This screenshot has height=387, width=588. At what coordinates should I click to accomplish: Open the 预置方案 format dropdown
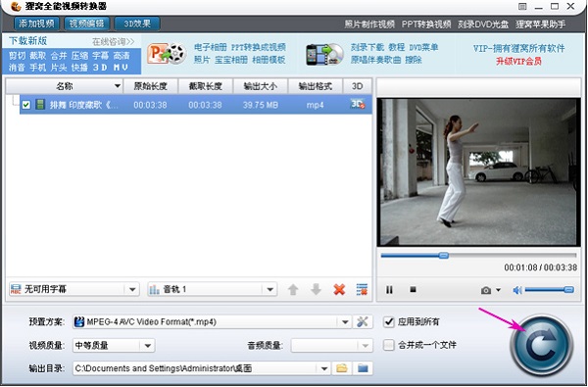point(345,321)
